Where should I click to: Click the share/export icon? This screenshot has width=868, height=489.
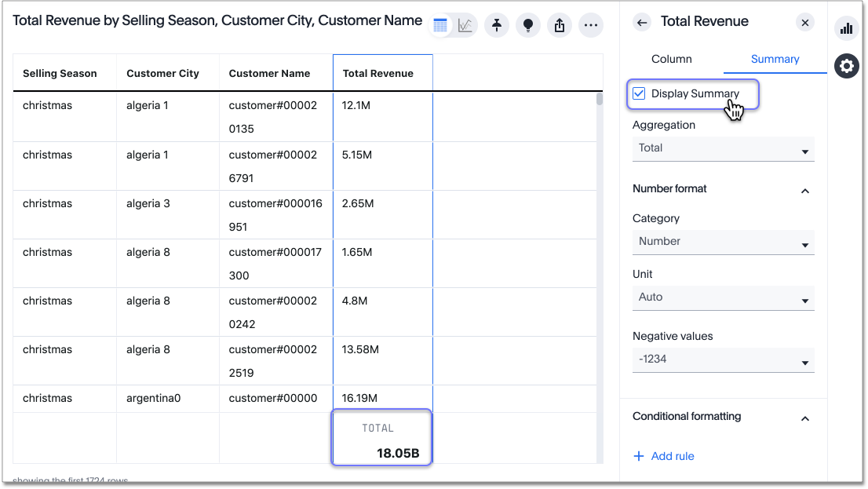point(560,25)
